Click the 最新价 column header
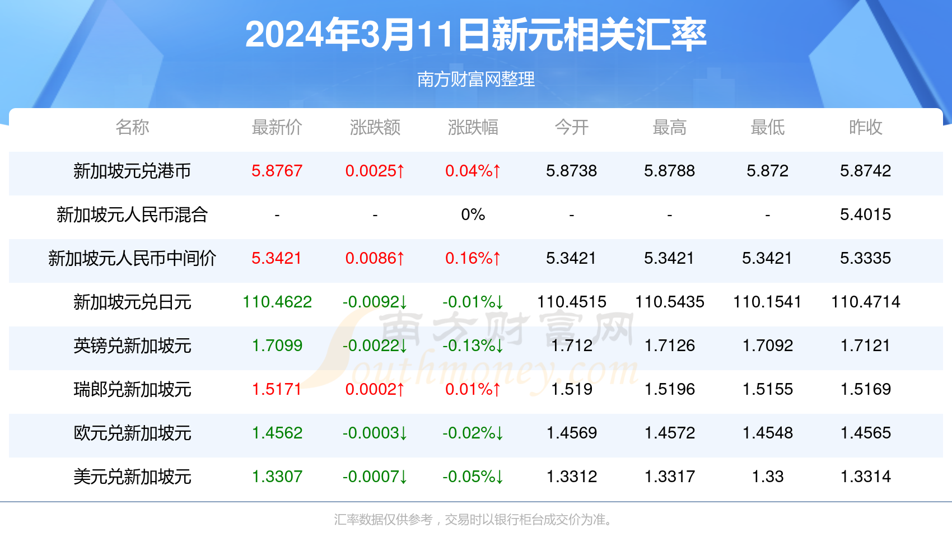 coord(277,127)
